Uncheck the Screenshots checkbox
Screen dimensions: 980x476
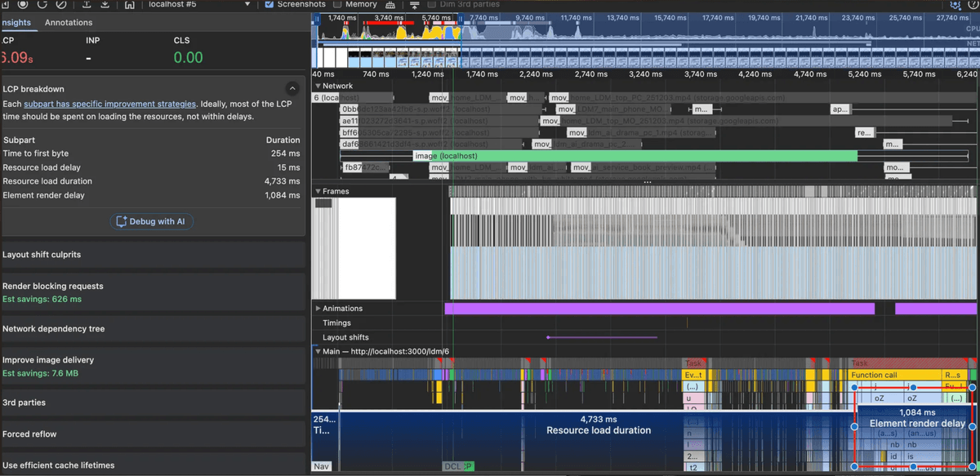pos(270,4)
